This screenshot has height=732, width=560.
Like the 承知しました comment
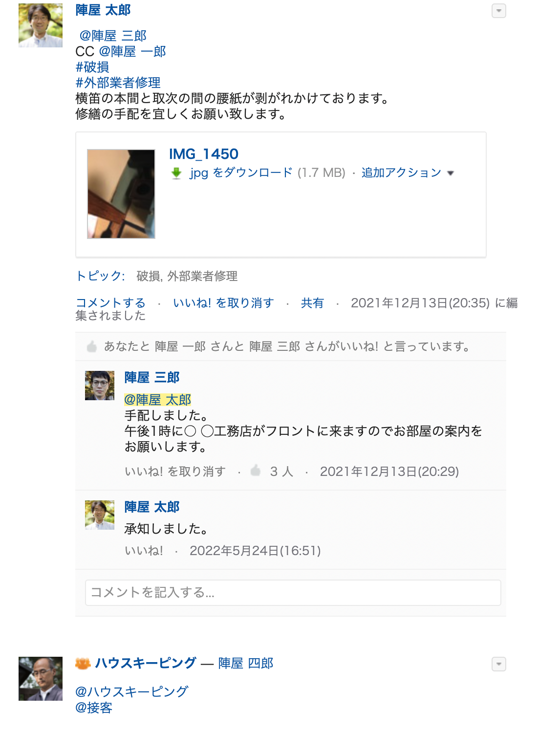coord(144,551)
